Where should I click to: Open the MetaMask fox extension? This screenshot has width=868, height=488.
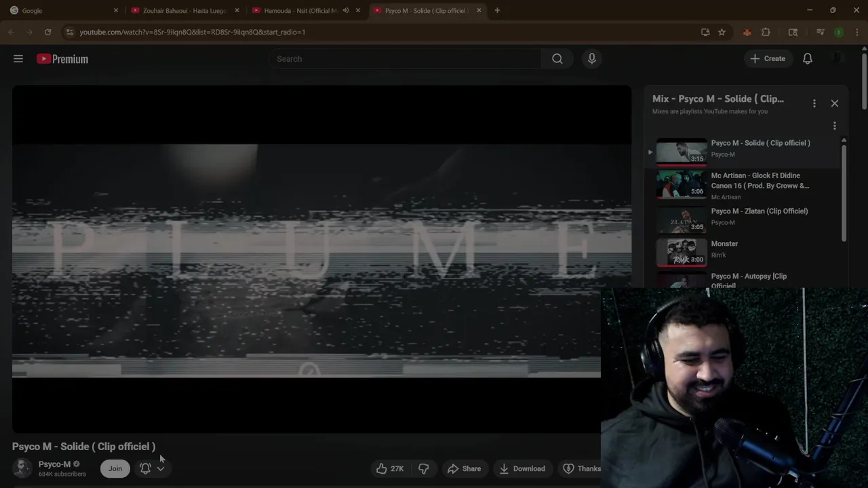pos(747,32)
